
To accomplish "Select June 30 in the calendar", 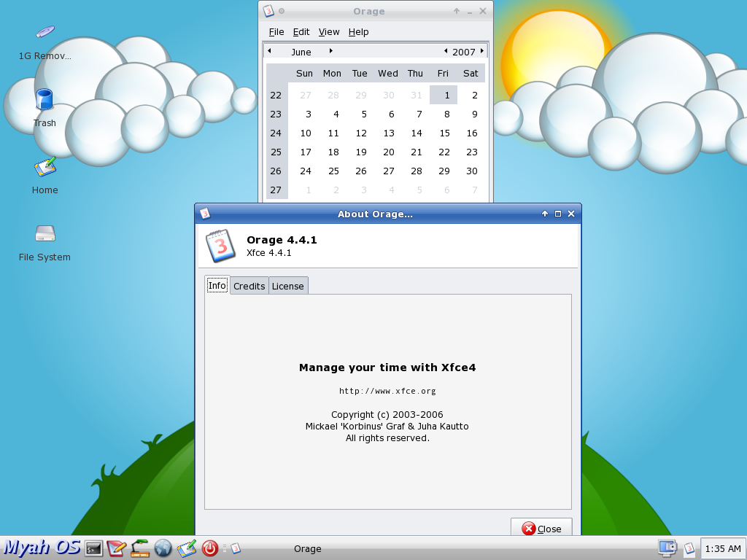I will [x=471, y=171].
